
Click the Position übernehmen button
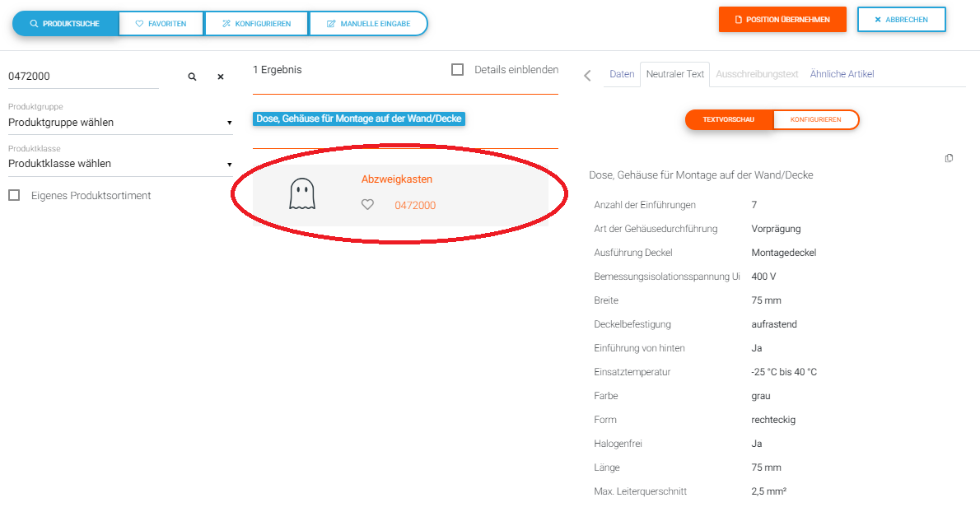(782, 20)
